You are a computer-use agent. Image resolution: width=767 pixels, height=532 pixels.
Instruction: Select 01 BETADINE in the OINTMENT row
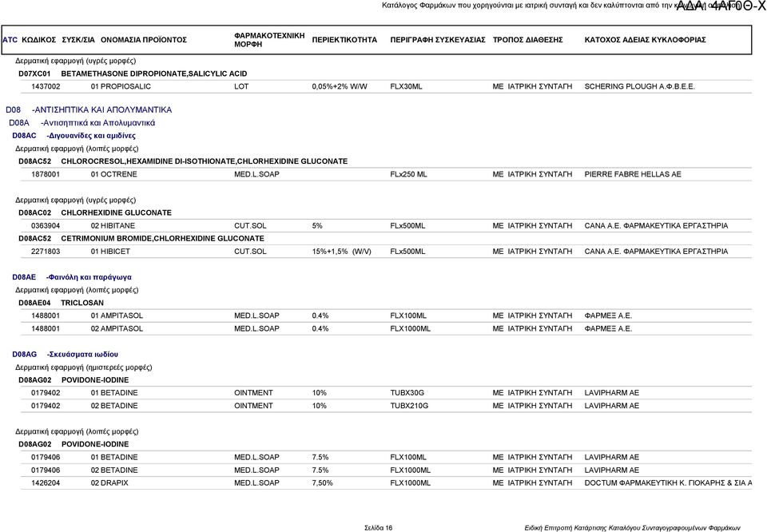pos(114,393)
